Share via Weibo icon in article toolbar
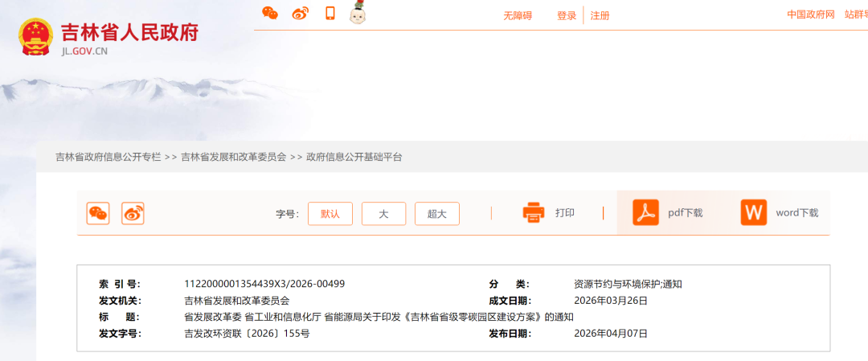868x361 pixels. [133, 213]
